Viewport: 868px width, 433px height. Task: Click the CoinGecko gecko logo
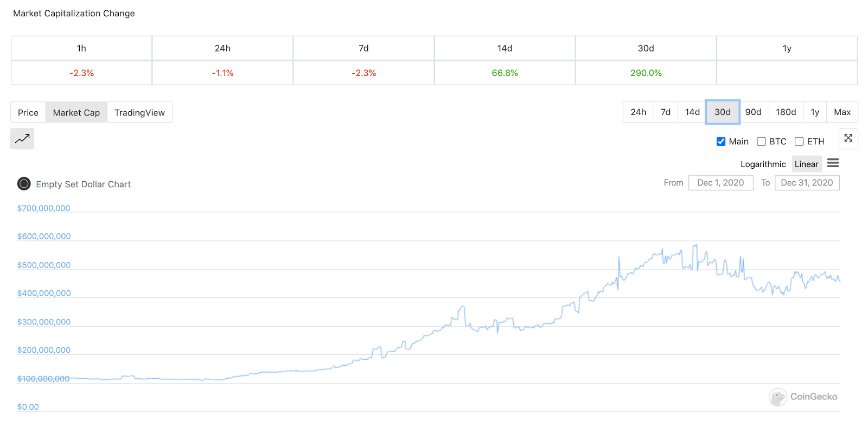tap(778, 397)
